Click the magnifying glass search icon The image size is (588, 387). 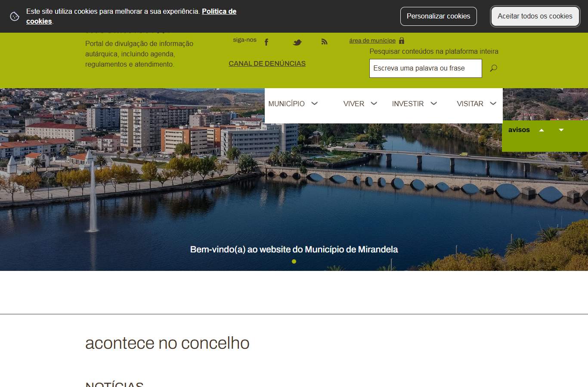click(493, 68)
